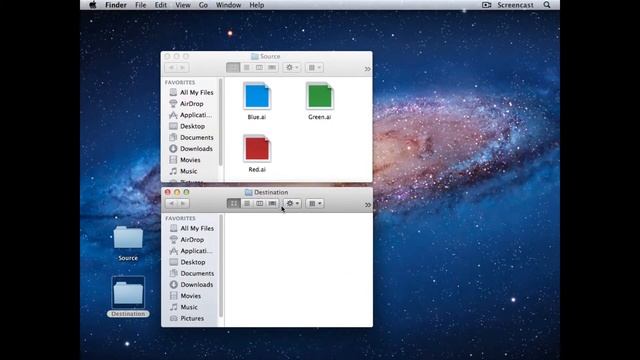Select the Destination folder on the desktop
This screenshot has width=640, height=360.
pos(128,293)
